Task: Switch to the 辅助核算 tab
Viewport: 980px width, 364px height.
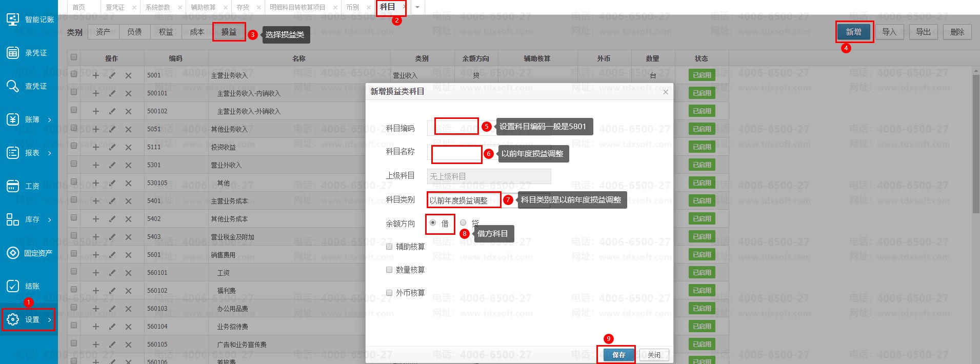Action: 203,7
